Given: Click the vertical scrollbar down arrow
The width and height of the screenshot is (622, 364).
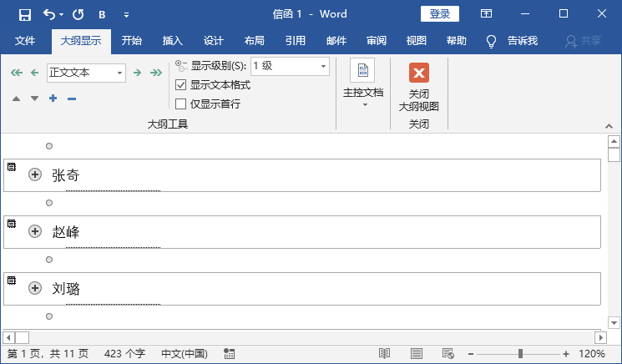Looking at the screenshot, I should pyautogui.click(x=614, y=323).
